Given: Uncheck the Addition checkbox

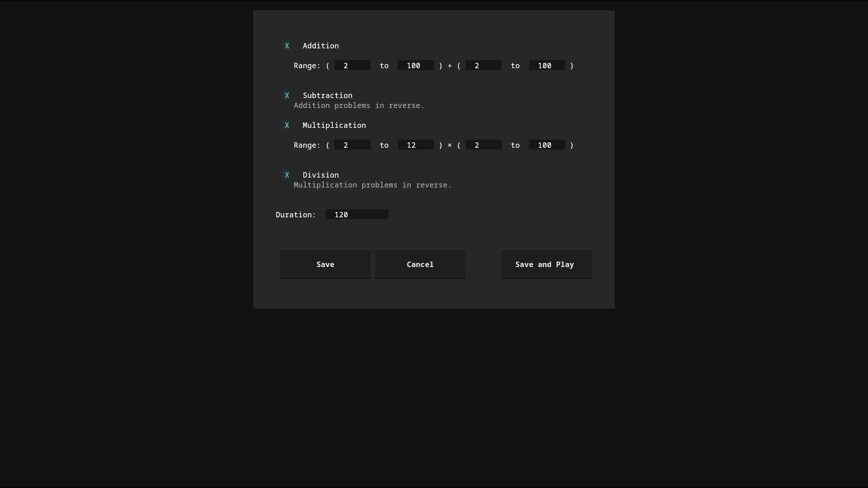Looking at the screenshot, I should [287, 46].
